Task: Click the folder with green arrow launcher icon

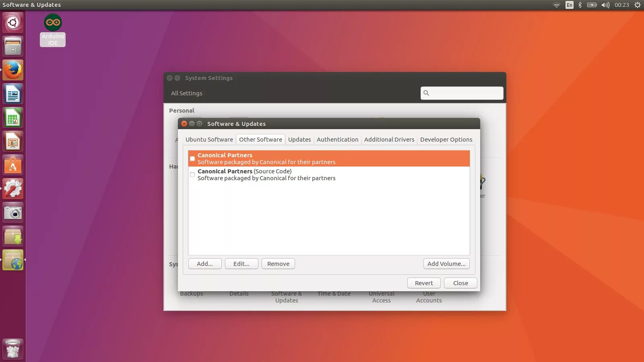Action: pos(13,237)
